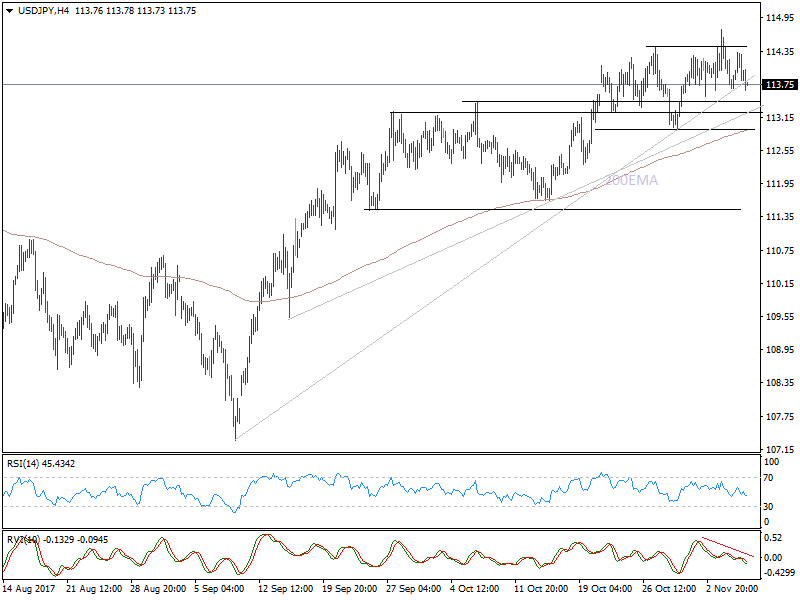Select the 107.15 price scale label
Image resolution: width=800 pixels, height=600 pixels.
point(780,449)
